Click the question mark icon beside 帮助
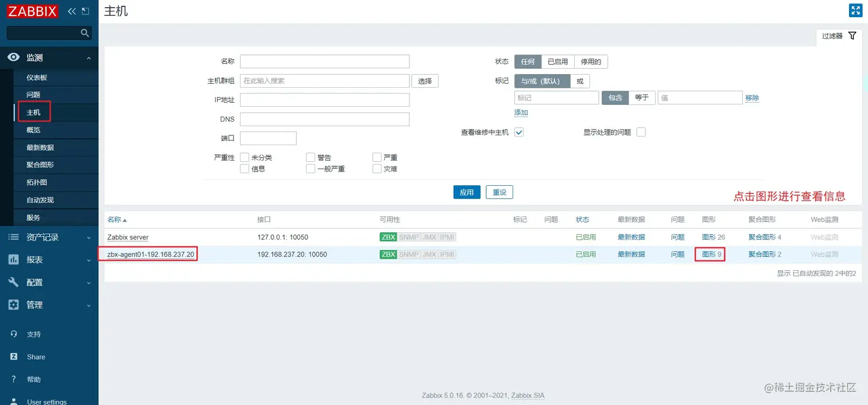 tap(14, 379)
